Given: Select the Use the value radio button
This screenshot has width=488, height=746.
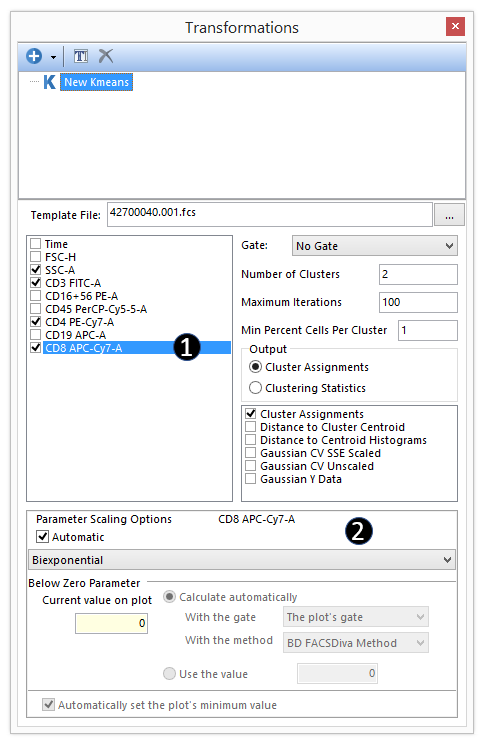Looking at the screenshot, I should click(169, 674).
